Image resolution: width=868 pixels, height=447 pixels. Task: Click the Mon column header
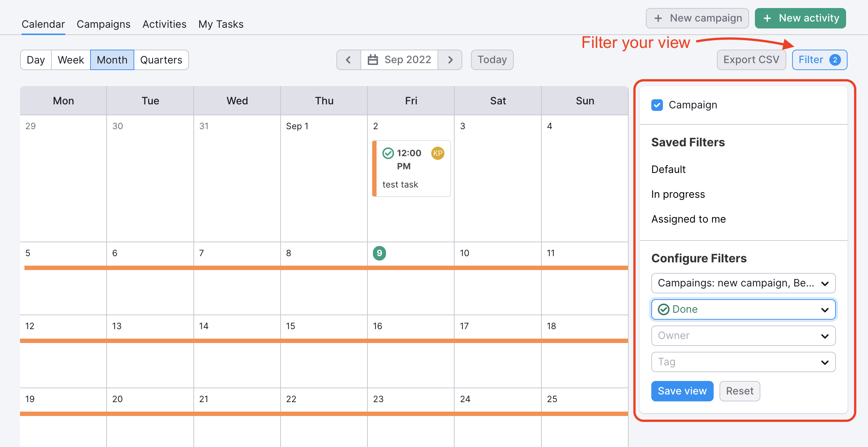click(x=63, y=101)
